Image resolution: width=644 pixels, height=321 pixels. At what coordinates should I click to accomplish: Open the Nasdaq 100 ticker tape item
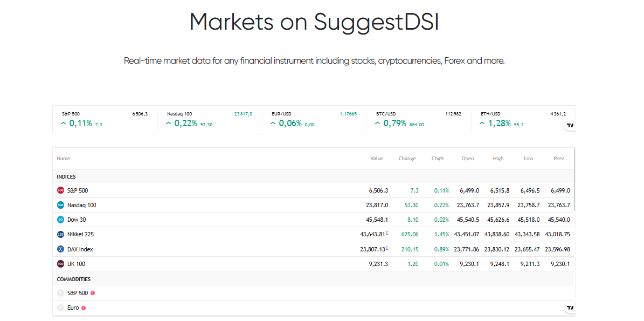click(x=210, y=120)
